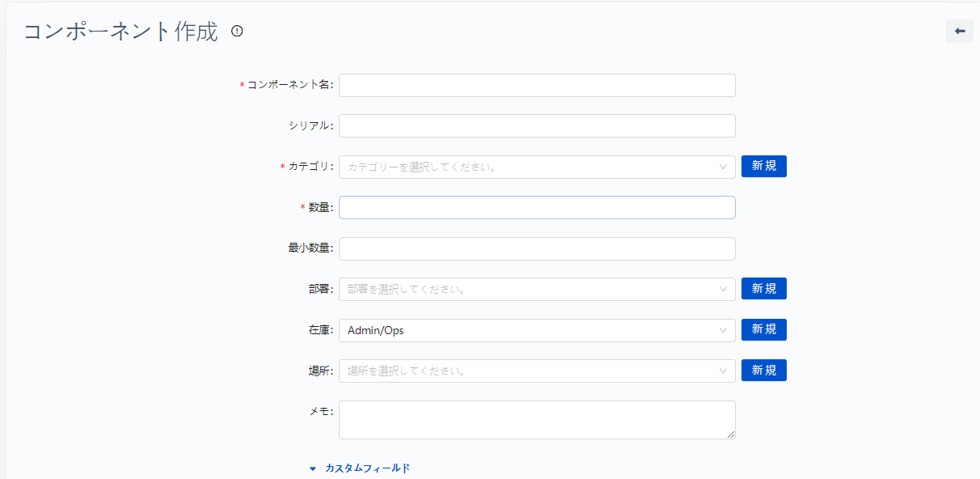Open the 在庫 dropdown showing Admin/Ops

[534, 329]
